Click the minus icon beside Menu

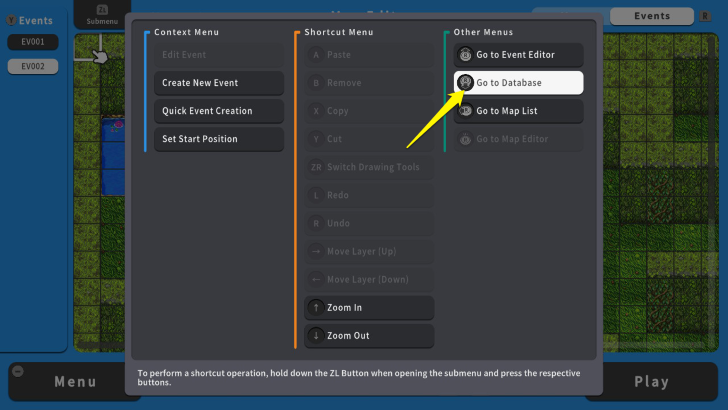(17, 371)
